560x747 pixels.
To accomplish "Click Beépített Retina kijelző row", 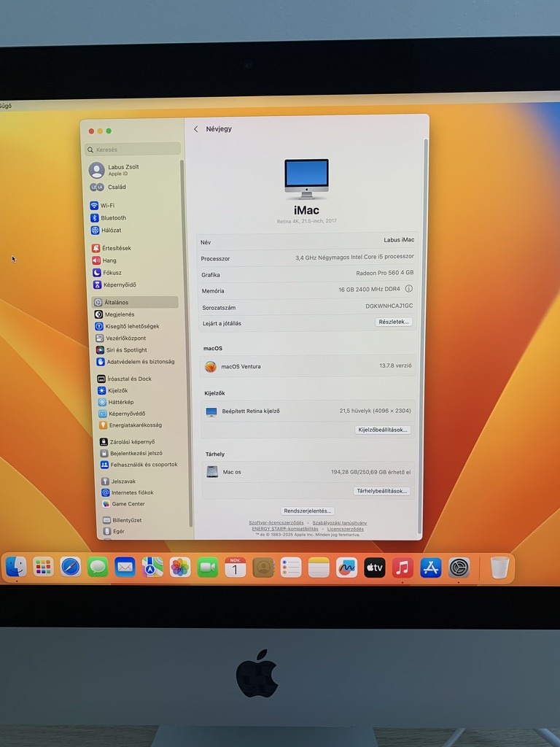I will 308,411.
